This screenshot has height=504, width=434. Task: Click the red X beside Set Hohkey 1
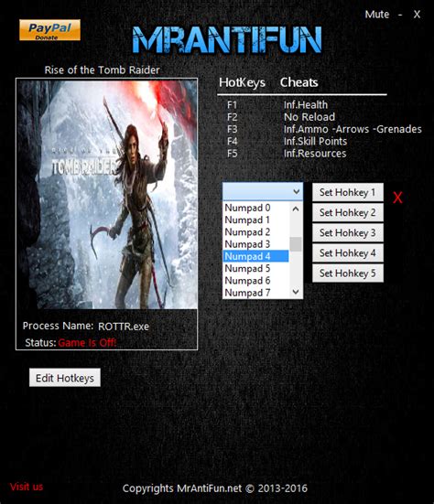397,198
